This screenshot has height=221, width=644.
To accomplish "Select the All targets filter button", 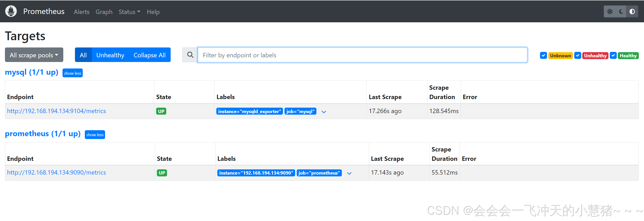I will [83, 55].
